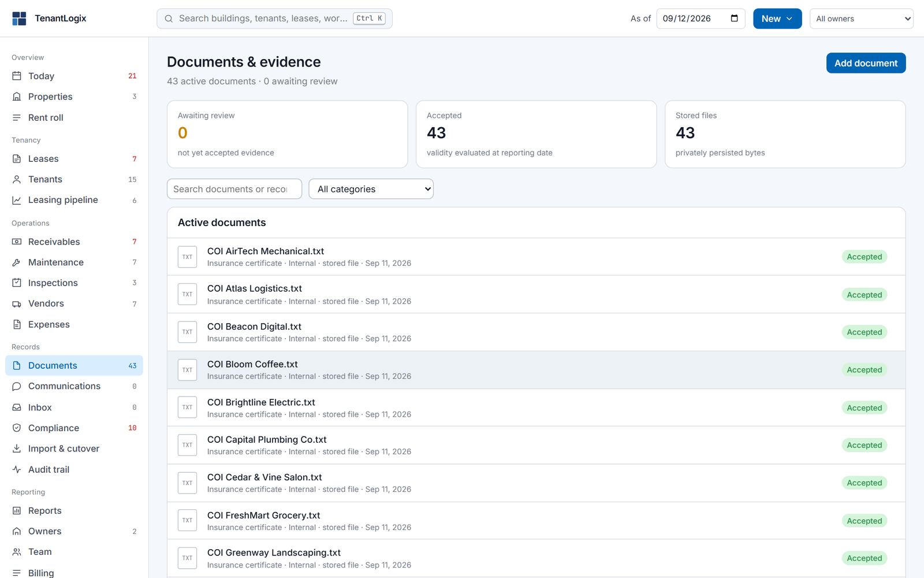
Task: Click the Team people icon
Action: click(17, 552)
